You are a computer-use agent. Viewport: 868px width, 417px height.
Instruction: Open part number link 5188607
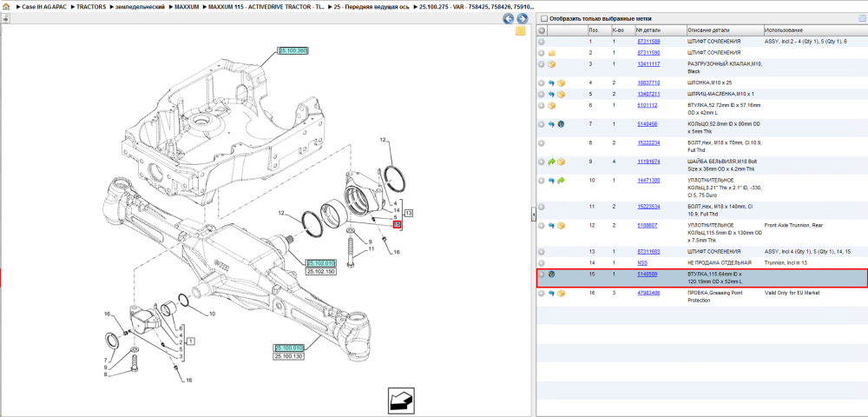pyautogui.click(x=648, y=225)
